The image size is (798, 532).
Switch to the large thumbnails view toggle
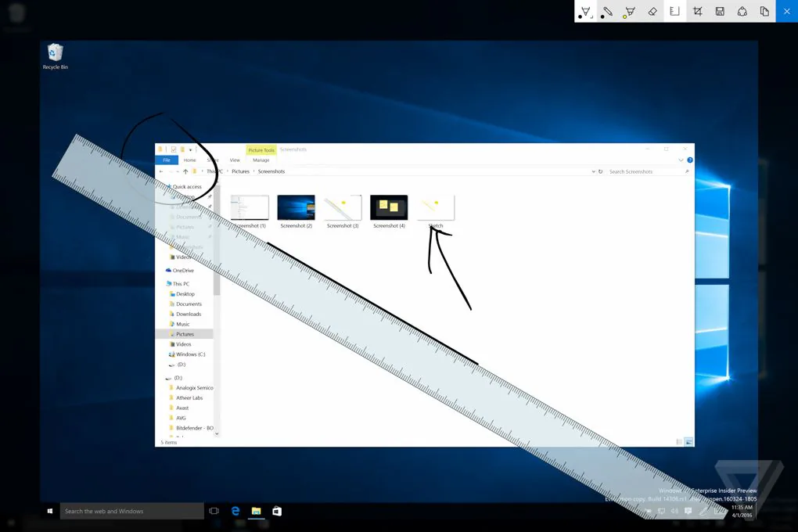click(688, 442)
